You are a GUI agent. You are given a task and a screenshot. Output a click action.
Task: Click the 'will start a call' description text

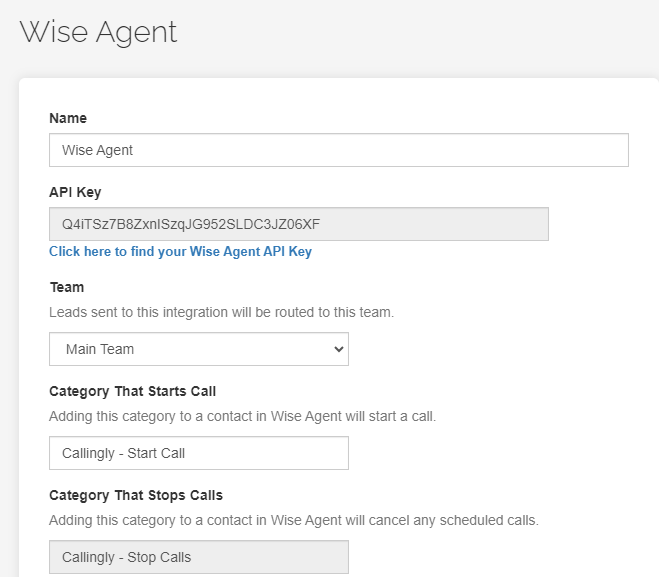pyautogui.click(x=243, y=416)
